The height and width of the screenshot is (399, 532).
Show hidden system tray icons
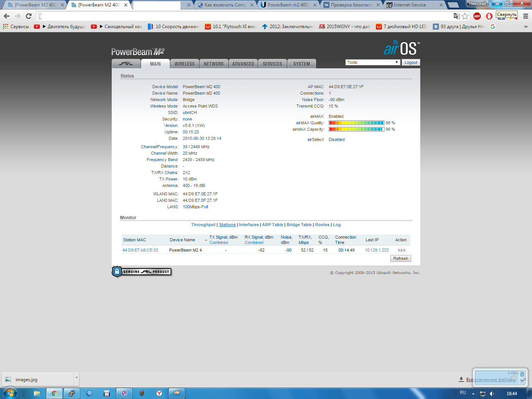pyautogui.click(x=473, y=394)
